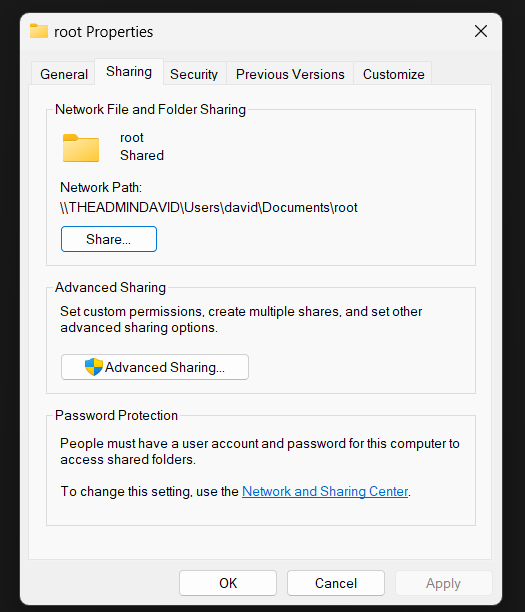Click the 'Network File and Folder Sharing' heading

point(150,110)
